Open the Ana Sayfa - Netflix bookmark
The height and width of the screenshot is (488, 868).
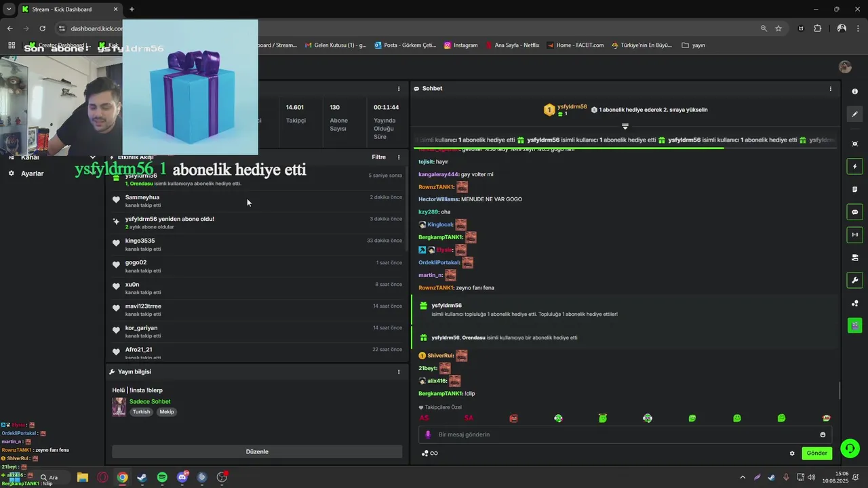tap(512, 45)
